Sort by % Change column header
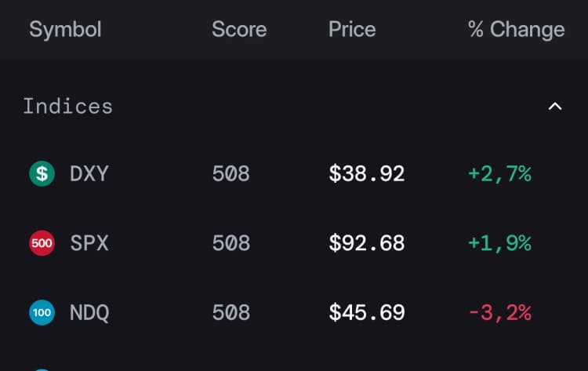This screenshot has height=371, width=588. coord(516,29)
